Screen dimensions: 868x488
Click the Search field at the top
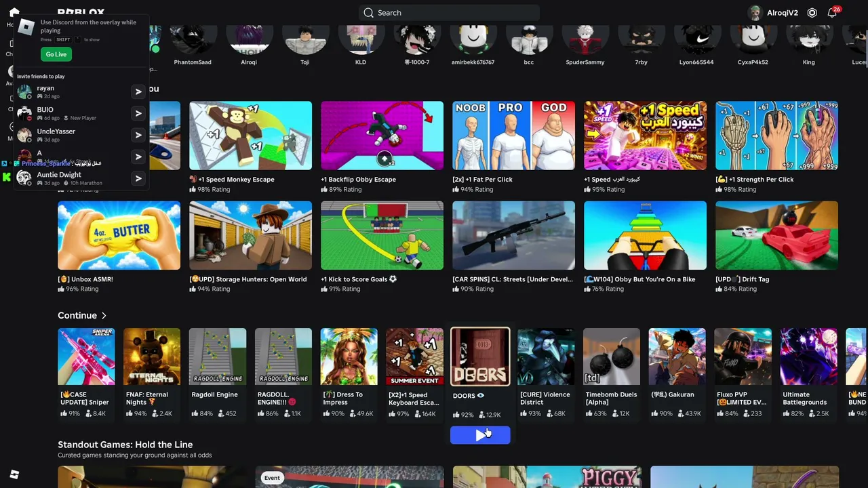(x=449, y=13)
